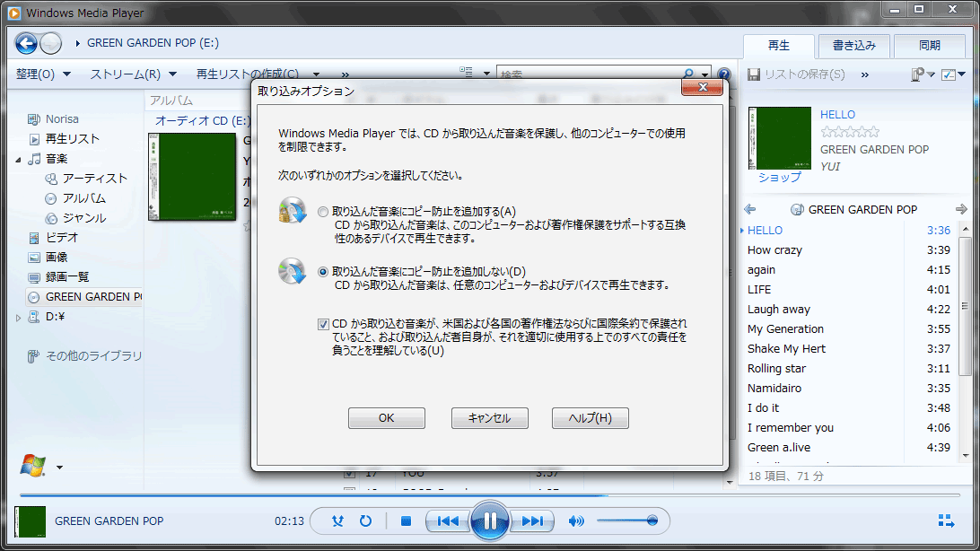Switch to Now Playing mode icon
The height and width of the screenshot is (551, 980).
coord(946,521)
